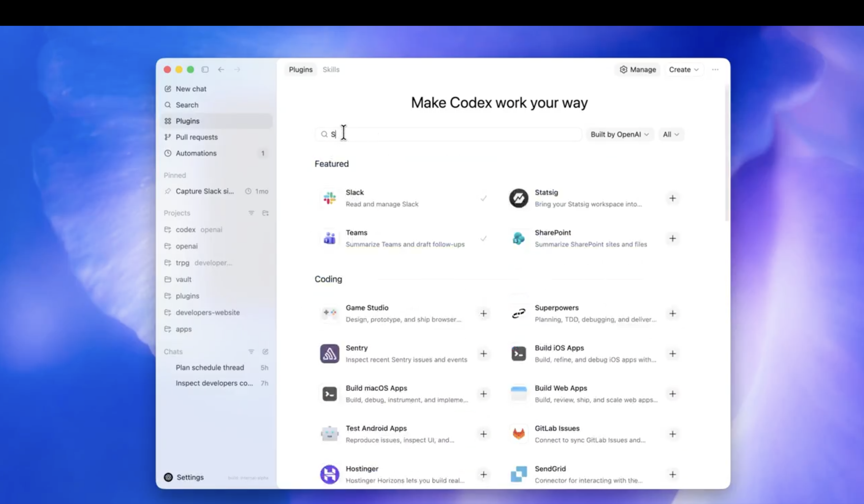The height and width of the screenshot is (504, 864).
Task: Add the Build macOS Apps plugin
Action: 483,394
